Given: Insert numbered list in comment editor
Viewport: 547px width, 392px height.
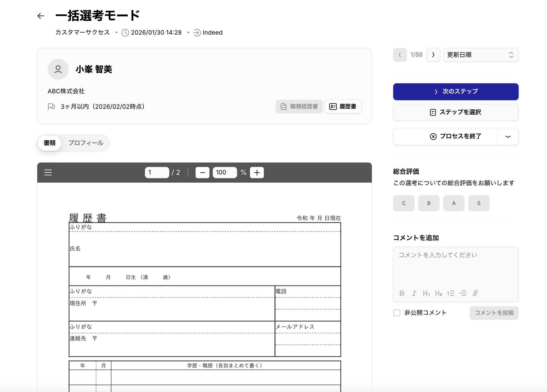Looking at the screenshot, I should point(451,293).
